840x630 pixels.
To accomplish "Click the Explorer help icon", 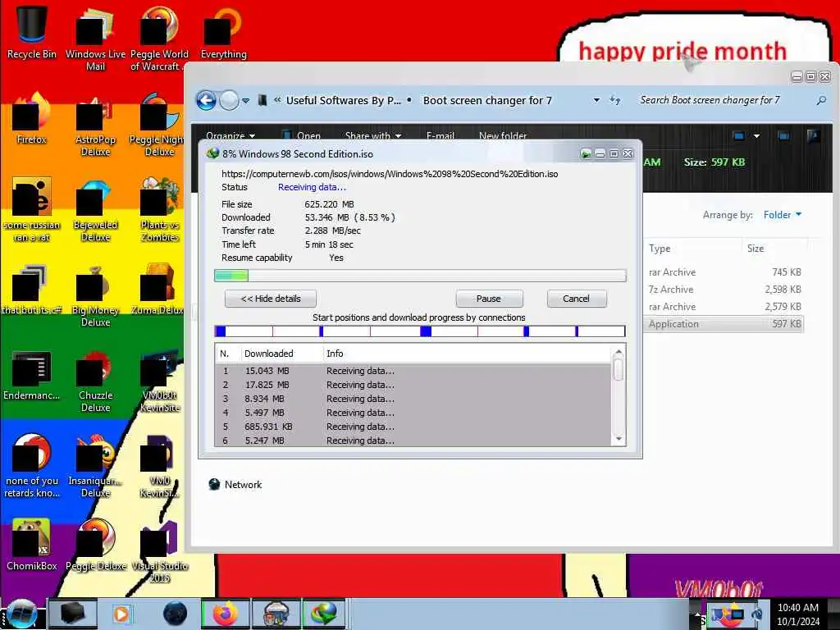I will pos(813,136).
